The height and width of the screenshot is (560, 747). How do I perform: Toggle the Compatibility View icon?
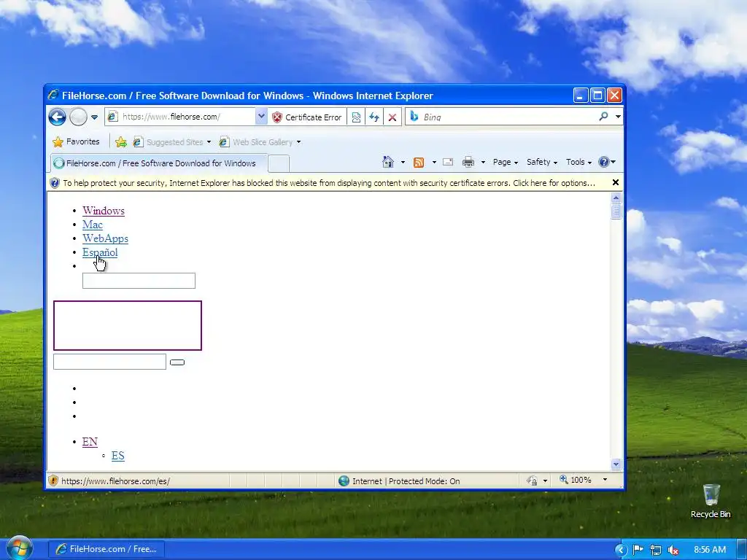tap(356, 117)
